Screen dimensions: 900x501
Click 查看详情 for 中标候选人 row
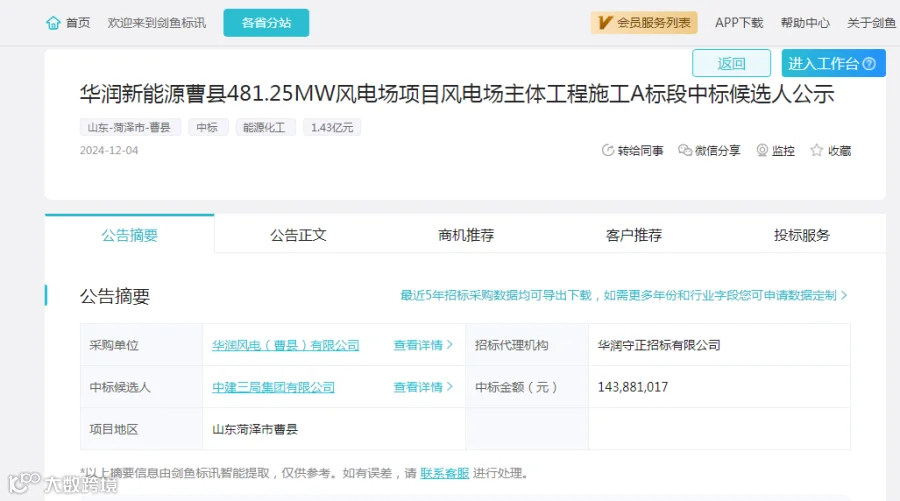pos(418,387)
